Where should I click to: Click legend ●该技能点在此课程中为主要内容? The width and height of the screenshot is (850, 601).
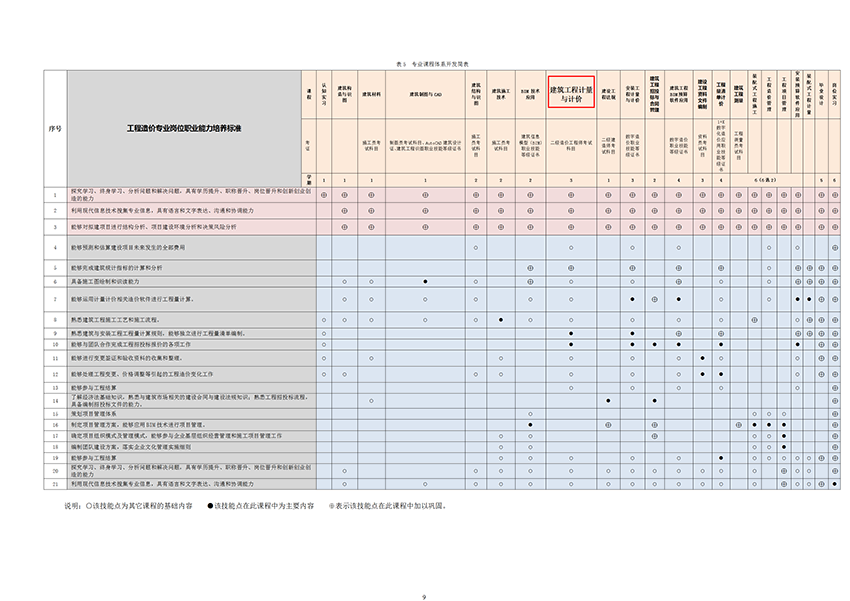coord(261,506)
